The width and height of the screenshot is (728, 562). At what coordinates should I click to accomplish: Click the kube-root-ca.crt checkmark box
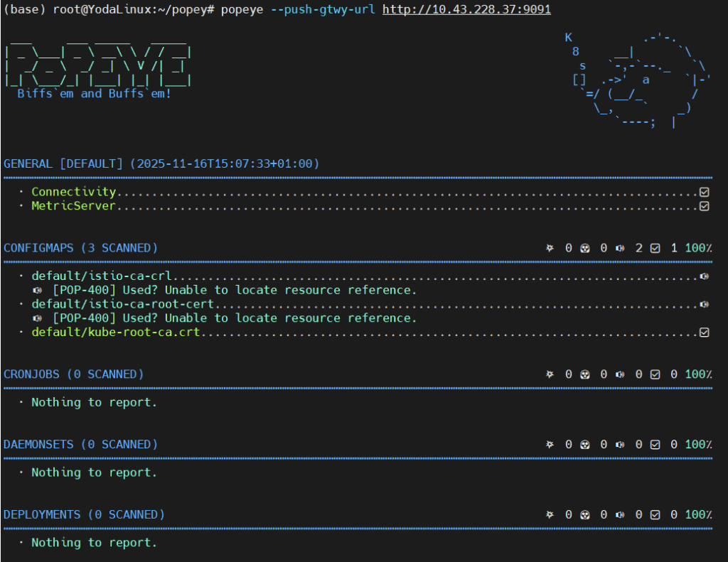tap(704, 333)
